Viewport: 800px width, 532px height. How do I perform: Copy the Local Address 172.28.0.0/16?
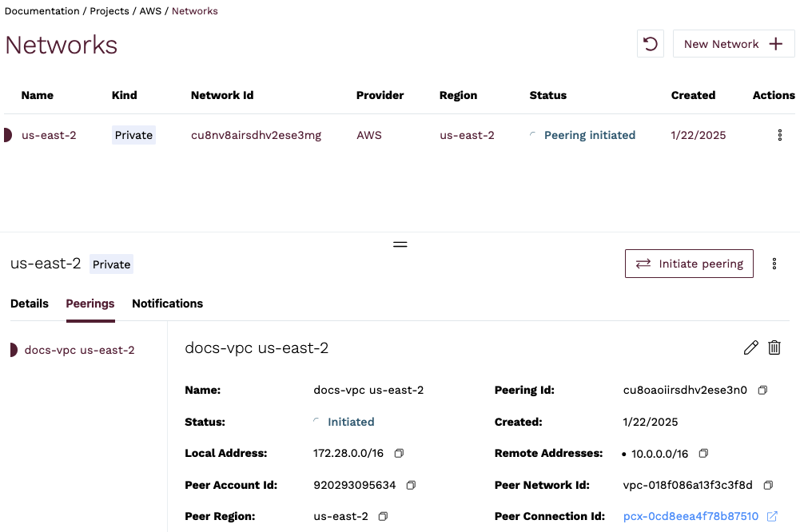399,454
